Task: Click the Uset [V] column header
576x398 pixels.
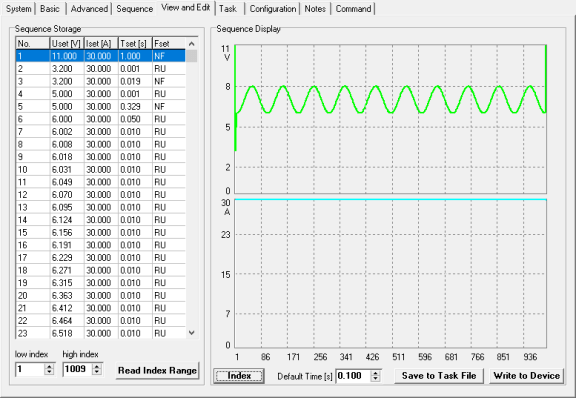Action: [66, 44]
